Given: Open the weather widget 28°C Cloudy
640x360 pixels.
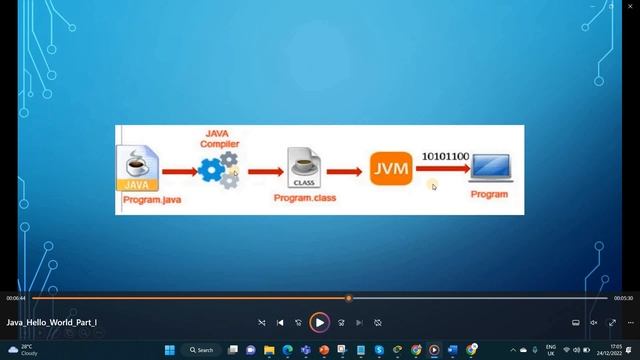Looking at the screenshot, I should (x=23, y=350).
